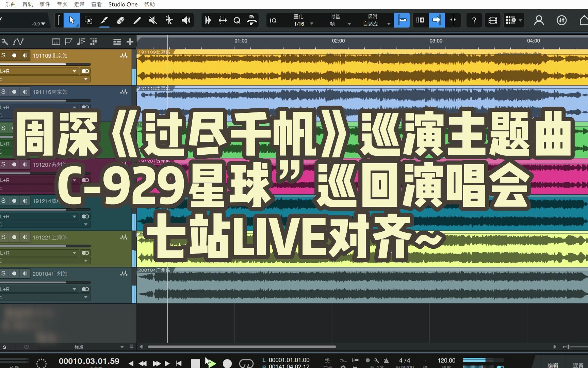Toggle cursor follows edit position icon
Image resolution: width=588 pixels, height=368 pixels.
pyautogui.click(x=453, y=20)
